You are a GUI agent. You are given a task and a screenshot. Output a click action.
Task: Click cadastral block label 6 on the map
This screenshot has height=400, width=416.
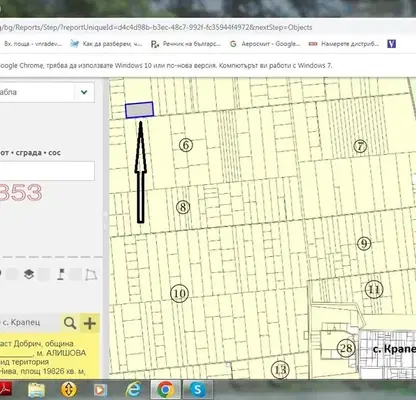186,145
